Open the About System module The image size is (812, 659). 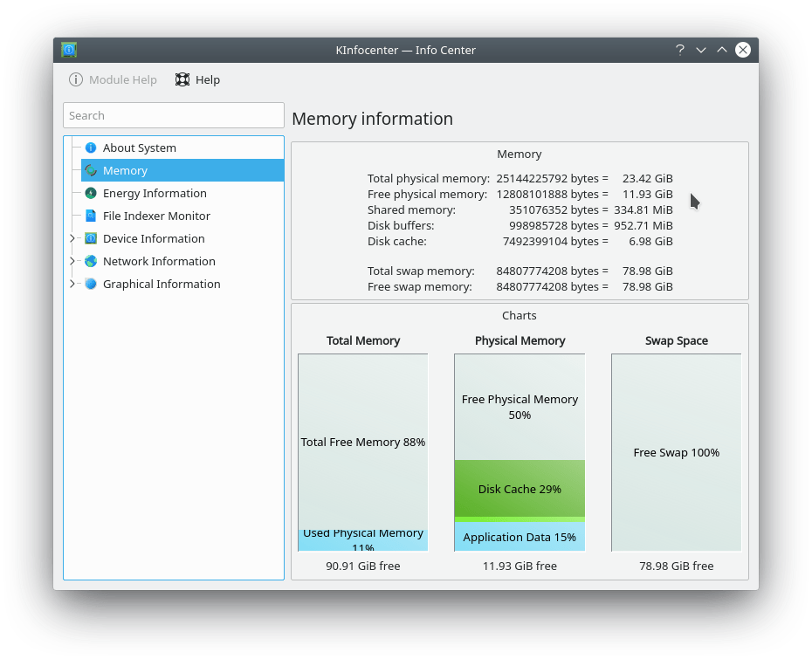[139, 148]
